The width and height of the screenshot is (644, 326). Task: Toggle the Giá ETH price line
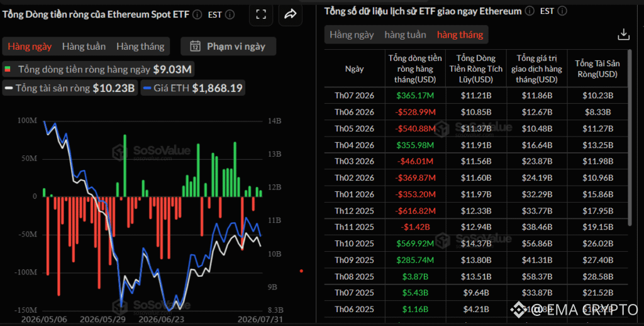(193, 88)
